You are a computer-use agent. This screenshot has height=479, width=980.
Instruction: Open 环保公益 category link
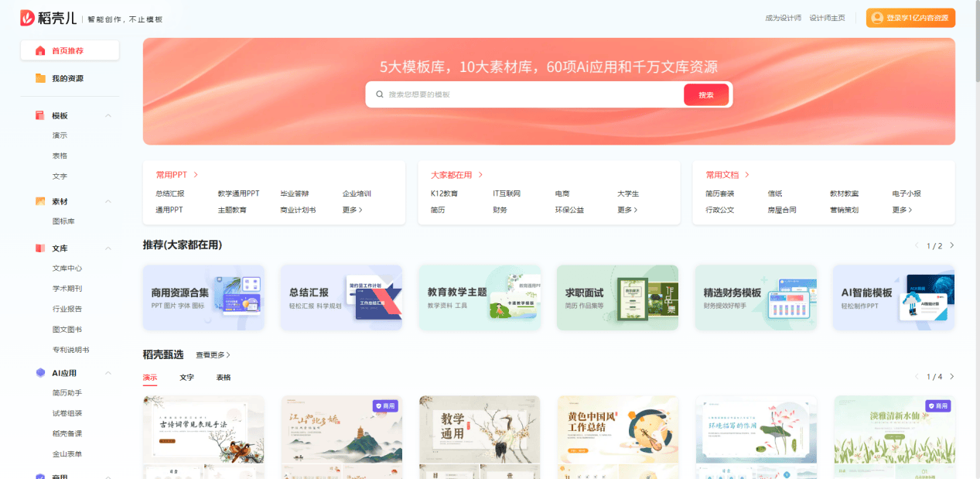tap(569, 210)
